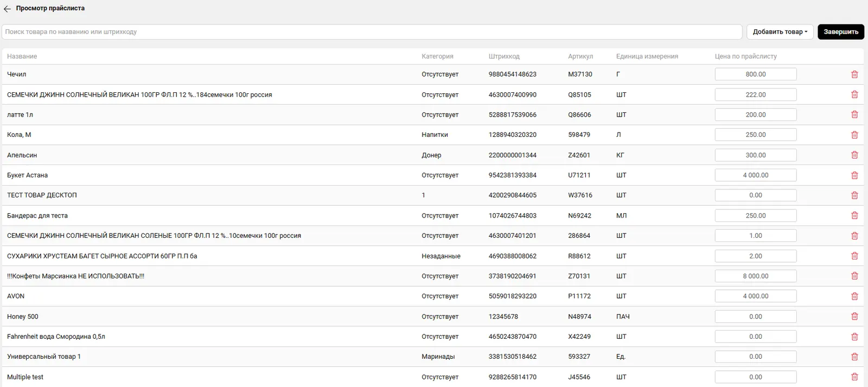Click the Название column header
Image resolution: width=868 pixels, height=387 pixels.
coord(22,56)
